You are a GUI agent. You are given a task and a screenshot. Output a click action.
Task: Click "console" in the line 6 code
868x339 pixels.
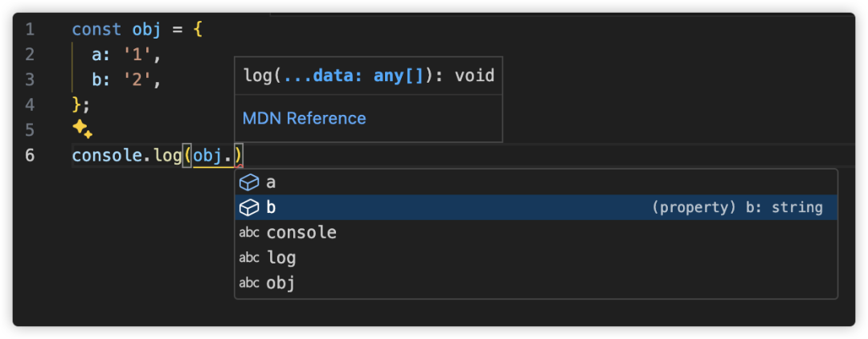107,155
